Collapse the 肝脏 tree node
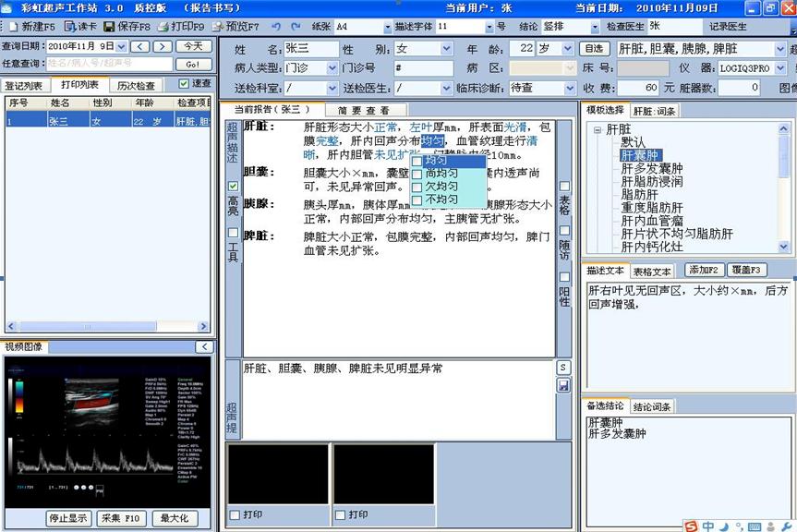The image size is (797, 532). tap(598, 130)
